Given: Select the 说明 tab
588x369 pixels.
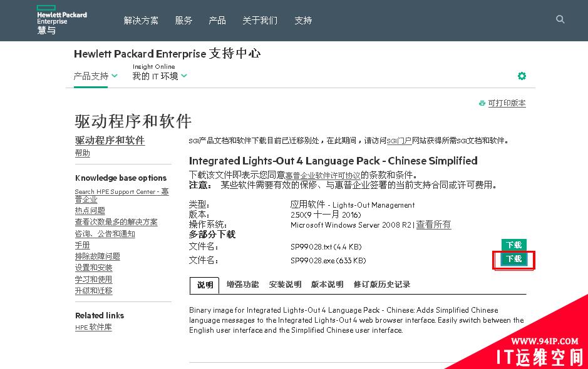Looking at the screenshot, I should pyautogui.click(x=205, y=285).
